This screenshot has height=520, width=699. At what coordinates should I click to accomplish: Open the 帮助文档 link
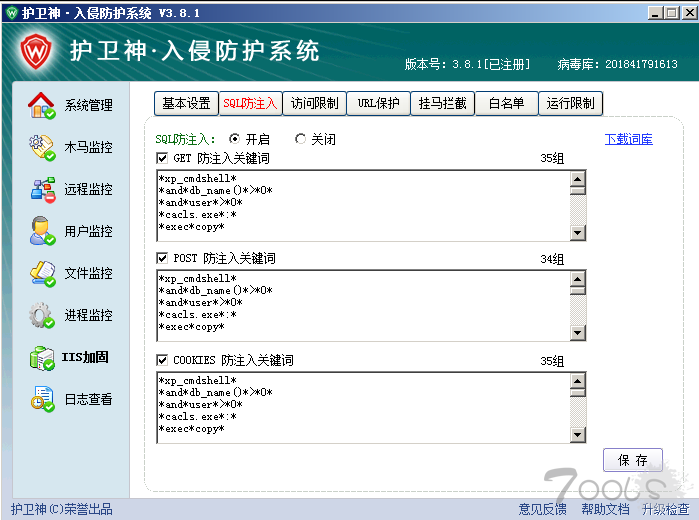[605, 509]
